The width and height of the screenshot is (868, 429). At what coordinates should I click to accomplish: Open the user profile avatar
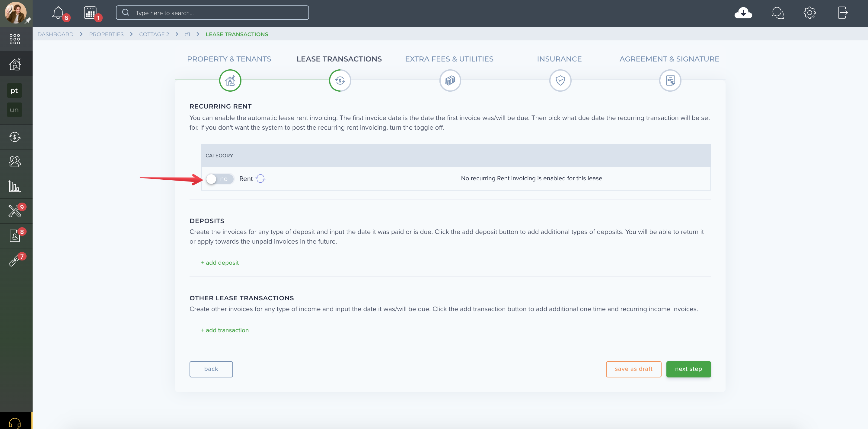[x=15, y=13]
